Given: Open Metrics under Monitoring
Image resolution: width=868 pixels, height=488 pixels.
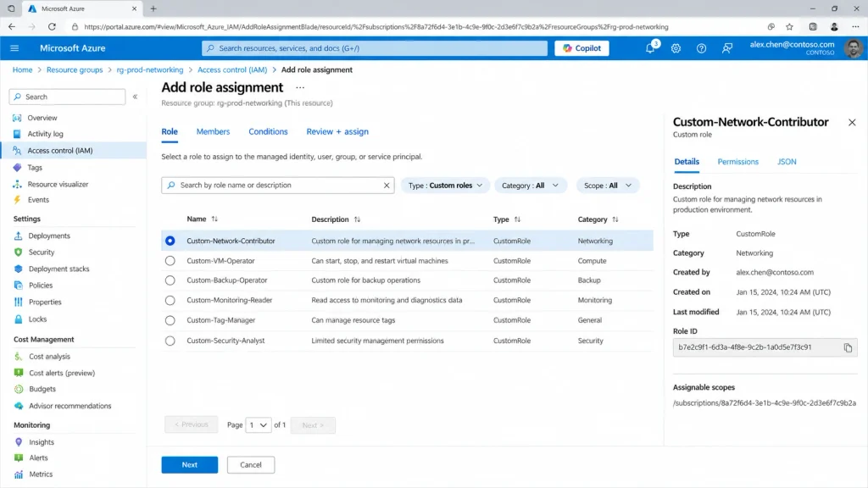Looking at the screenshot, I should pyautogui.click(x=41, y=474).
